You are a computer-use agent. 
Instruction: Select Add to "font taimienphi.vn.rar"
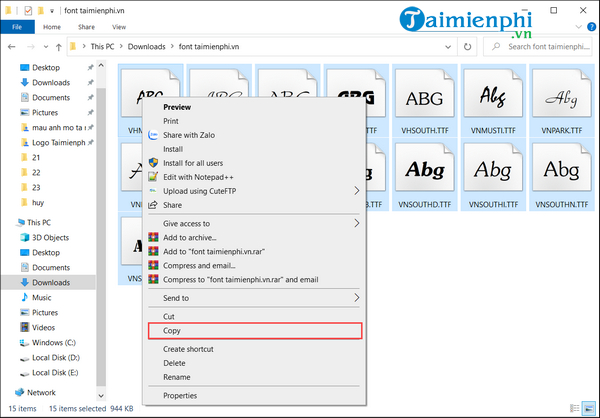(x=254, y=251)
